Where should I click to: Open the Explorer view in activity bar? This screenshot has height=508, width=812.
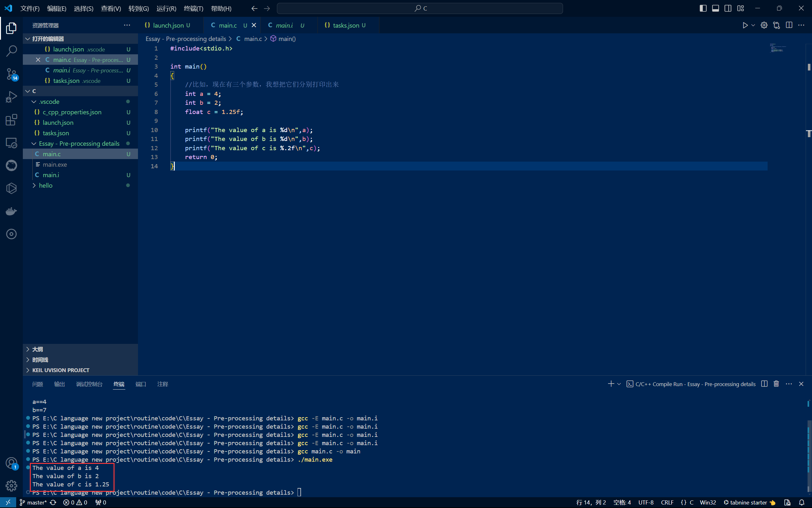(11, 28)
